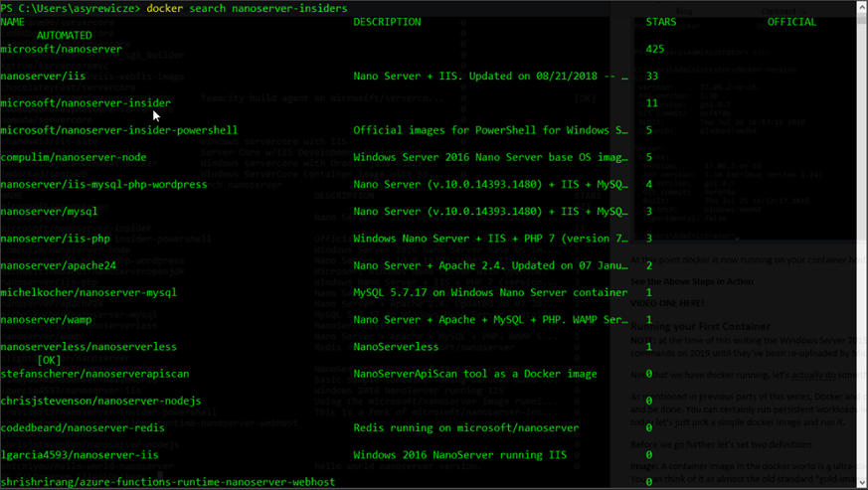Viewport: 868px width, 490px height.
Task: Click lgarcia4593/nanoserver-iis image name
Action: point(80,455)
